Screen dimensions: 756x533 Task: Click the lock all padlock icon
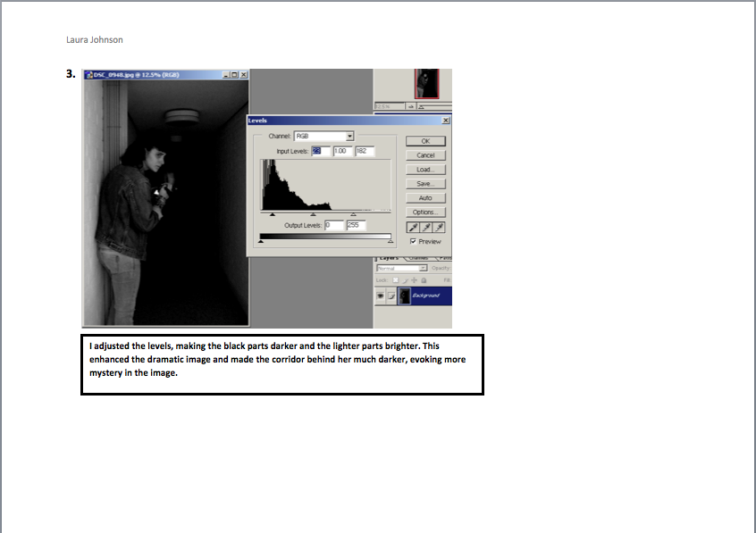click(x=424, y=280)
